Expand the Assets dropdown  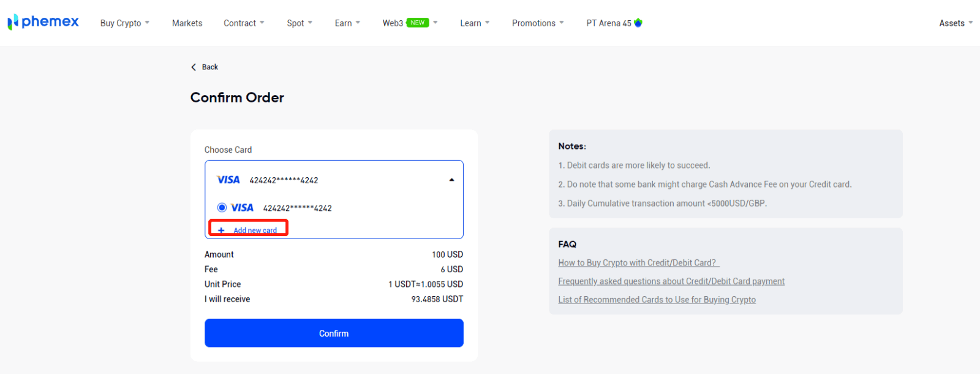tap(956, 23)
